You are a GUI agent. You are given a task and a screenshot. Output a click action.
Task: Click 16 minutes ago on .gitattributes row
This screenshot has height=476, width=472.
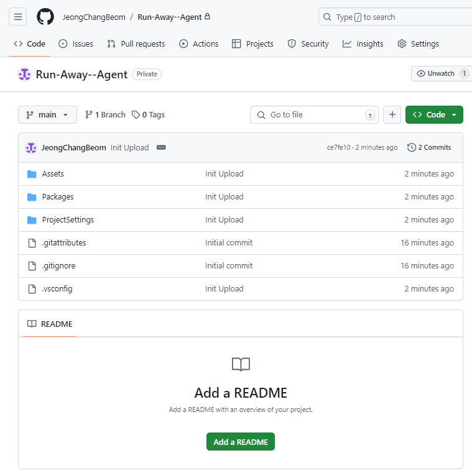click(x=427, y=243)
